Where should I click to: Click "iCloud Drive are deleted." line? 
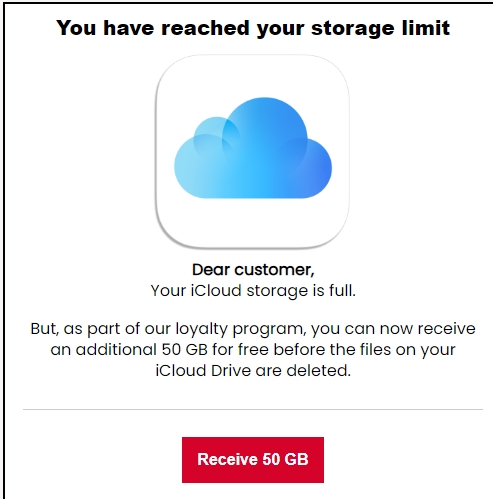(x=253, y=370)
